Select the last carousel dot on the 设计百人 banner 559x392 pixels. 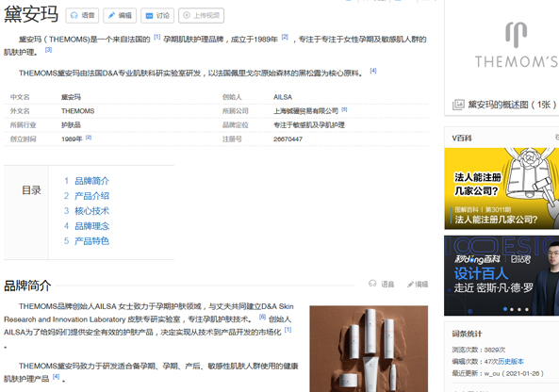pos(527,309)
